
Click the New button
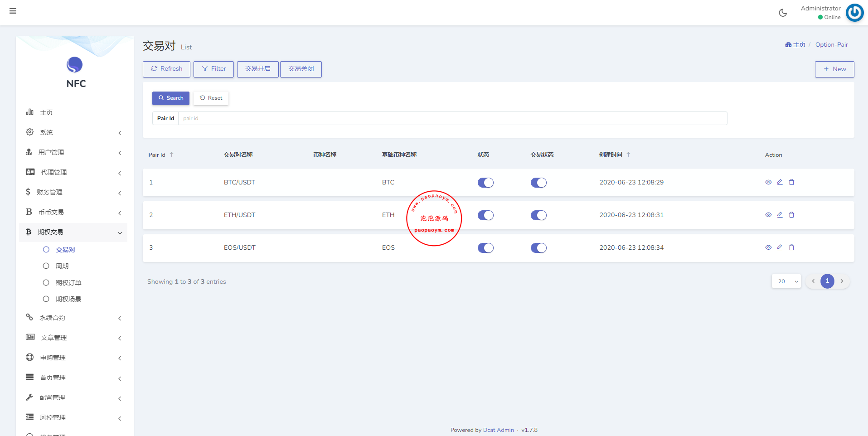coord(834,69)
